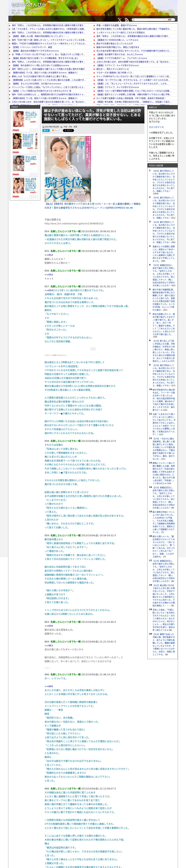This screenshot has width=186, height=868.
Task: Open the 【独占】【新作】地方都市ナンパ caption link
Action: [x=93, y=206]
